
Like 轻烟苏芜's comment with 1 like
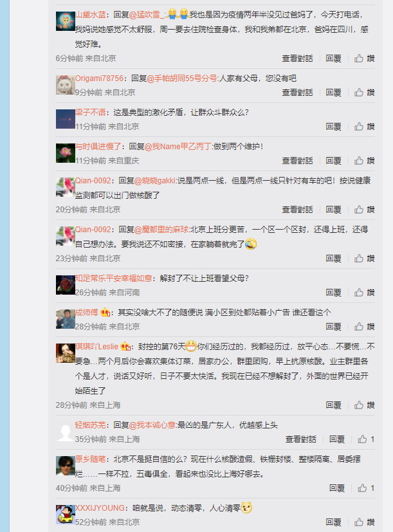pyautogui.click(x=366, y=439)
